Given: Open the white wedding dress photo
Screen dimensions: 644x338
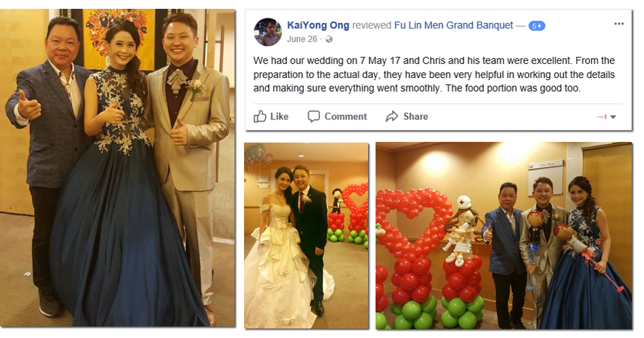Looking at the screenshot, I should point(306,236).
